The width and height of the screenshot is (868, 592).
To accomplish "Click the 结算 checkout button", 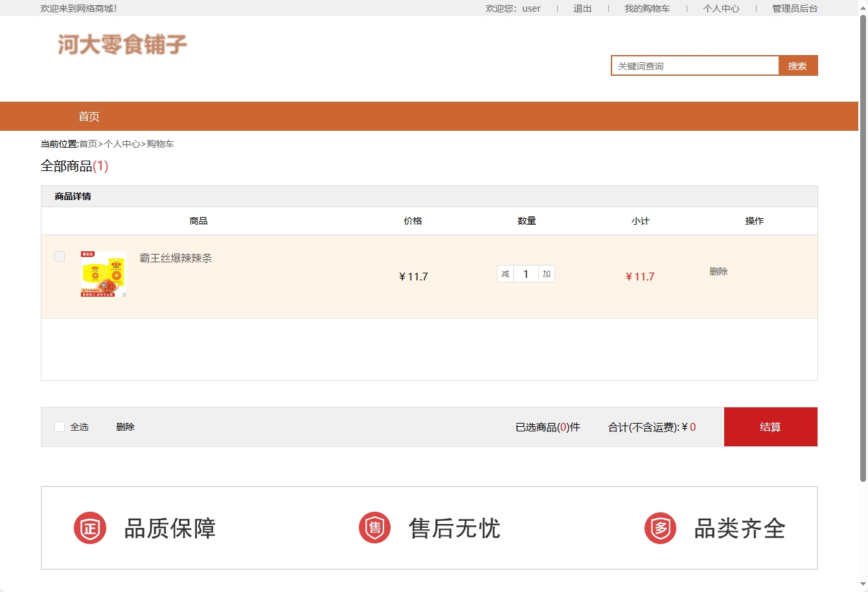I will (770, 426).
